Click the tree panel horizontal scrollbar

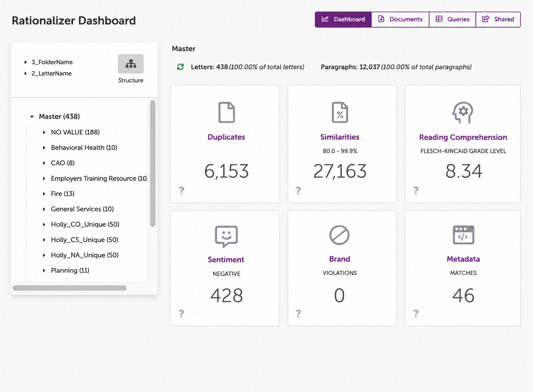tap(70, 288)
